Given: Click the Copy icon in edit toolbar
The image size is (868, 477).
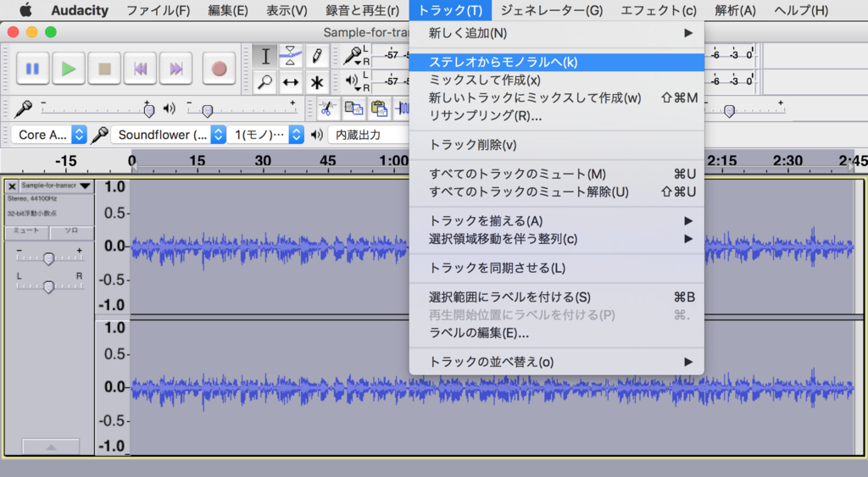Looking at the screenshot, I should pos(353,108).
